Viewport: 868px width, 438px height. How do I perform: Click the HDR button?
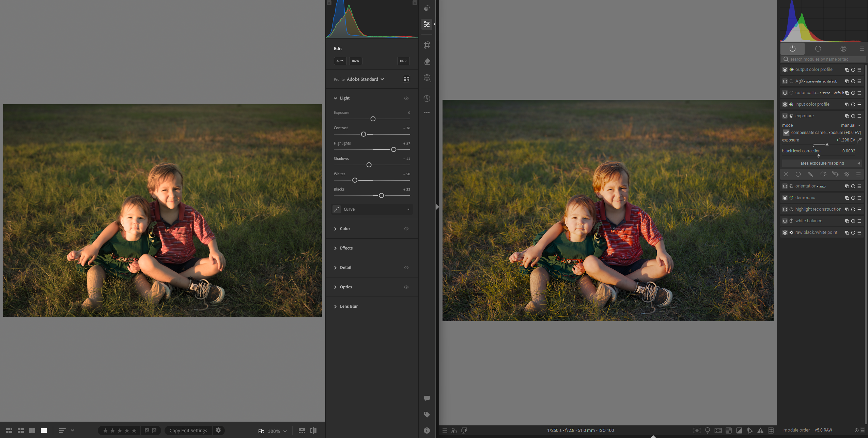click(403, 61)
